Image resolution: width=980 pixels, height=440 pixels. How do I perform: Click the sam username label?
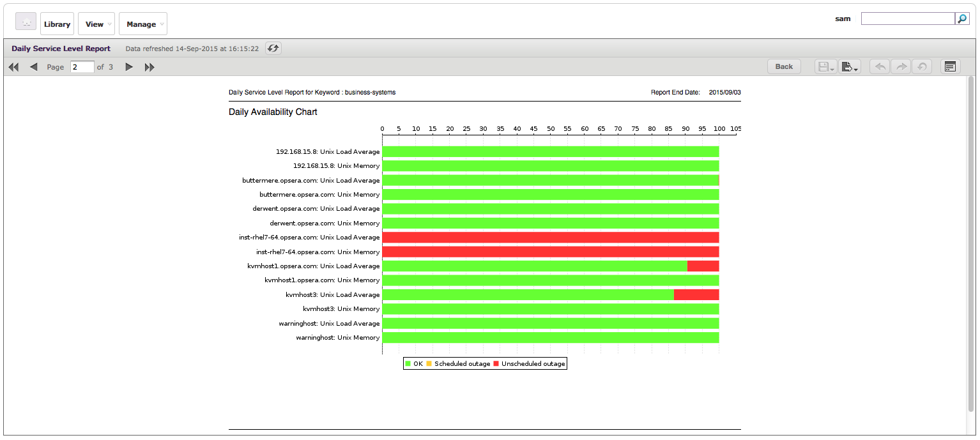843,19
